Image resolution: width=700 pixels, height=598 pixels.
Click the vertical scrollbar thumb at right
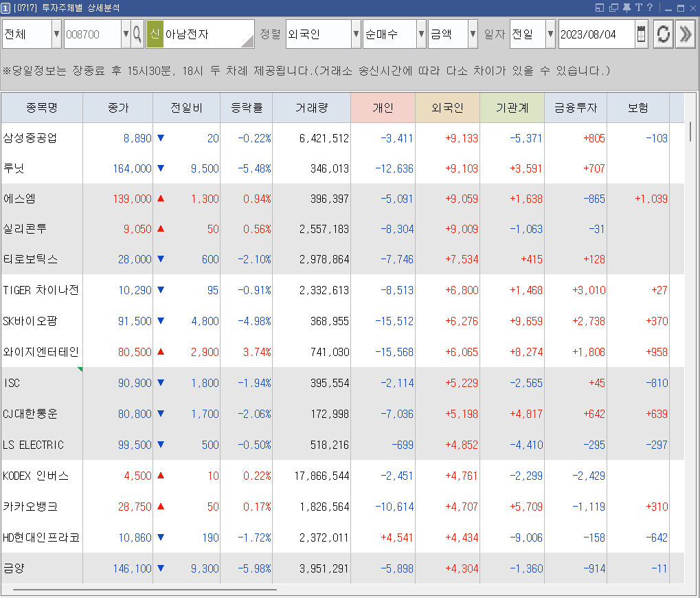click(x=690, y=132)
